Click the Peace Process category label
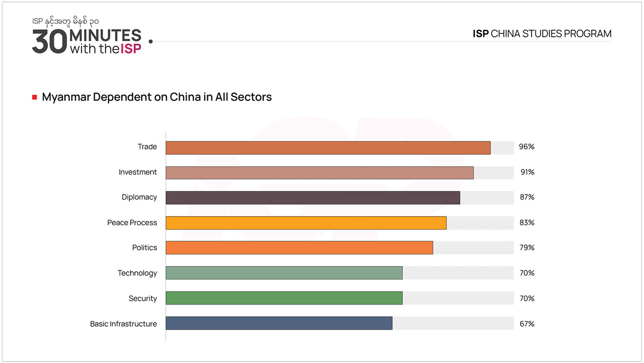Image resolution: width=644 pixels, height=363 pixels. [x=132, y=223]
